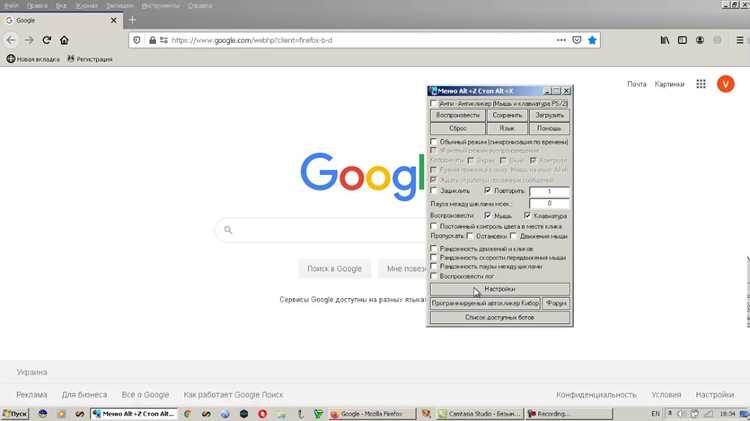Disable Клавиатура playback checkbox
Viewport: 750px width, 421px height.
527,216
